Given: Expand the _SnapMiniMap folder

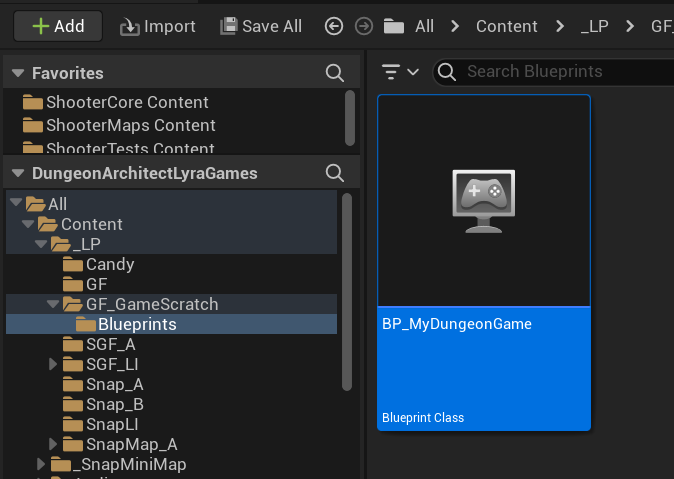Looking at the screenshot, I should click(41, 464).
